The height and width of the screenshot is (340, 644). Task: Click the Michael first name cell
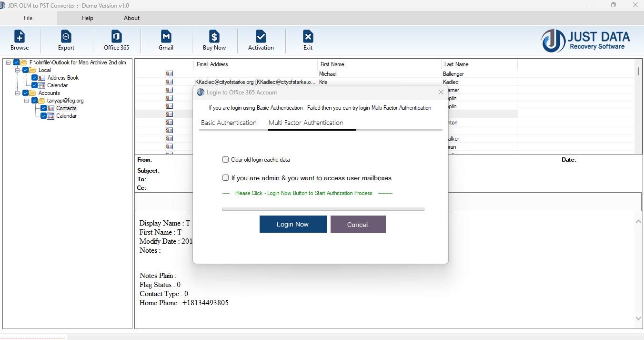click(x=379, y=74)
